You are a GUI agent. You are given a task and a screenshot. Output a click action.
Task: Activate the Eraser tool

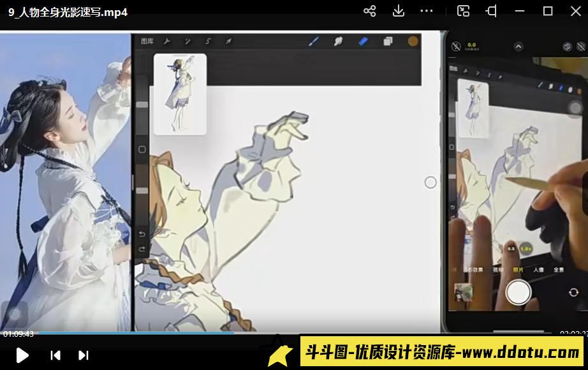click(x=363, y=40)
